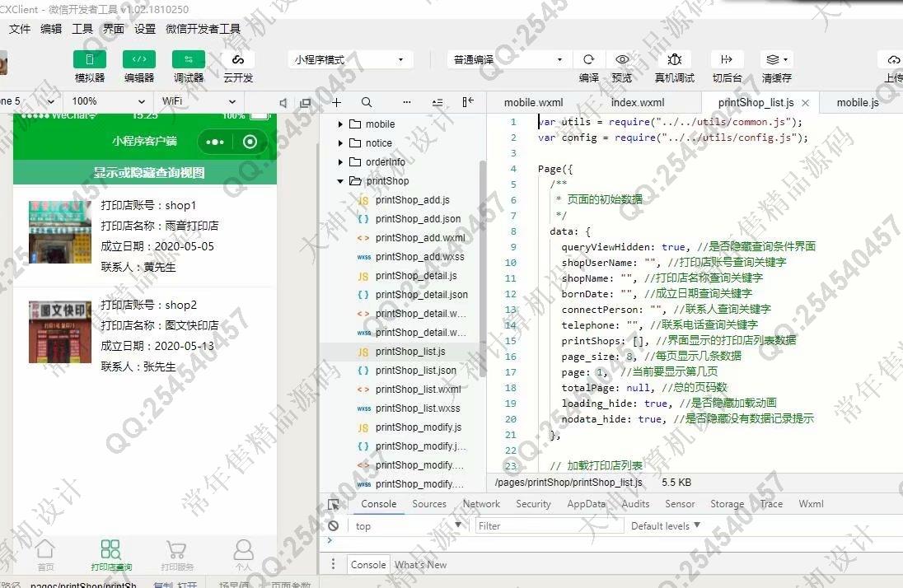Open the mini program capsule menu dots
903x588 pixels.
pyautogui.click(x=215, y=142)
